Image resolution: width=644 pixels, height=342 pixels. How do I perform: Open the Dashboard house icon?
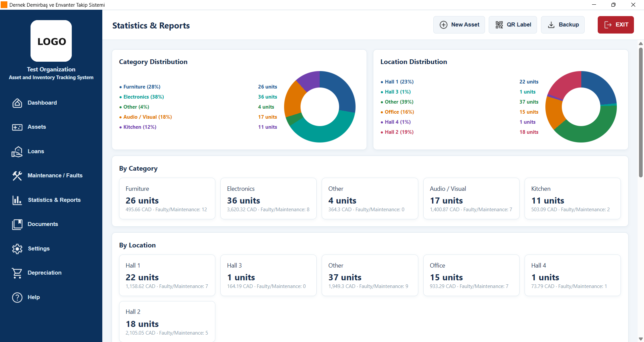[17, 103]
